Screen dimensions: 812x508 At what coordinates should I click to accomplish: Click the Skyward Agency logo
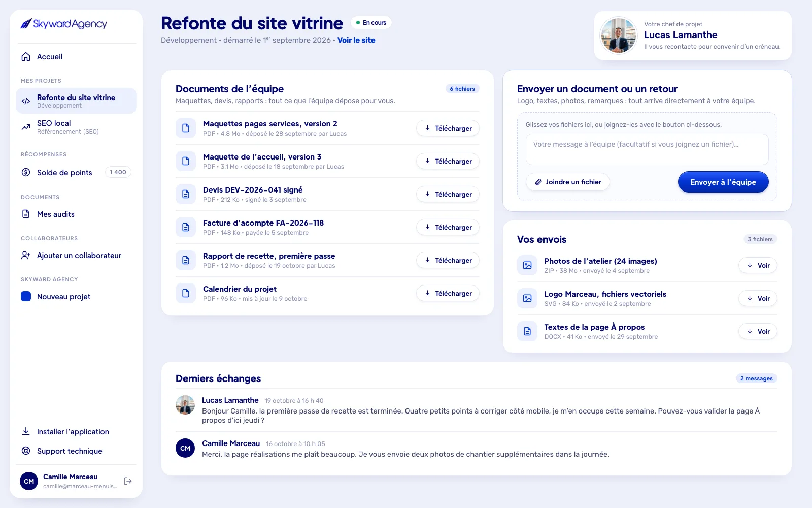point(63,24)
